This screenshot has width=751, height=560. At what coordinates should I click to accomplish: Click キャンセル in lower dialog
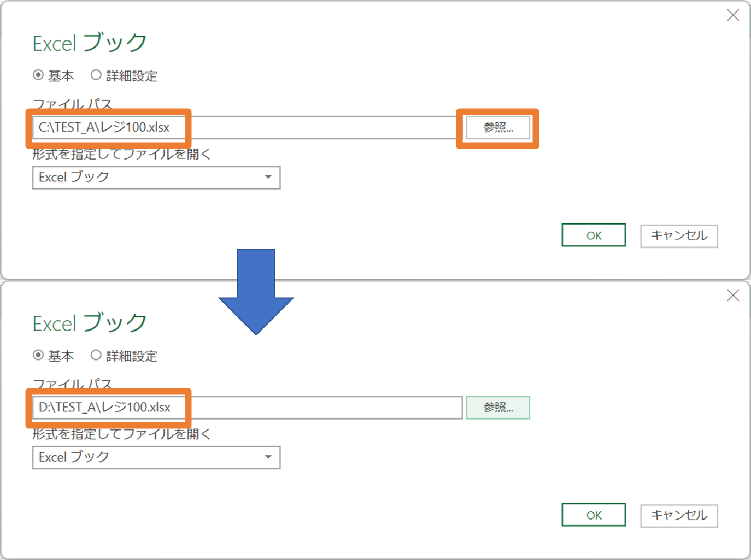(x=679, y=516)
